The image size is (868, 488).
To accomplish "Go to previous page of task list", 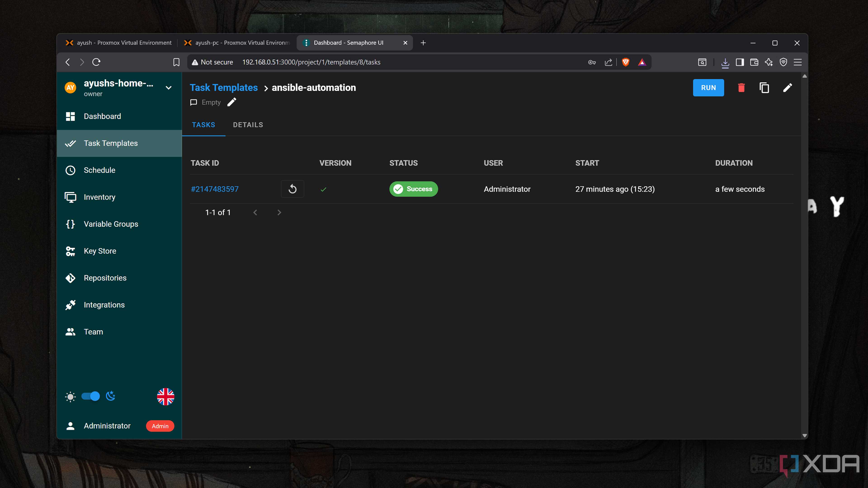I will [x=255, y=213].
